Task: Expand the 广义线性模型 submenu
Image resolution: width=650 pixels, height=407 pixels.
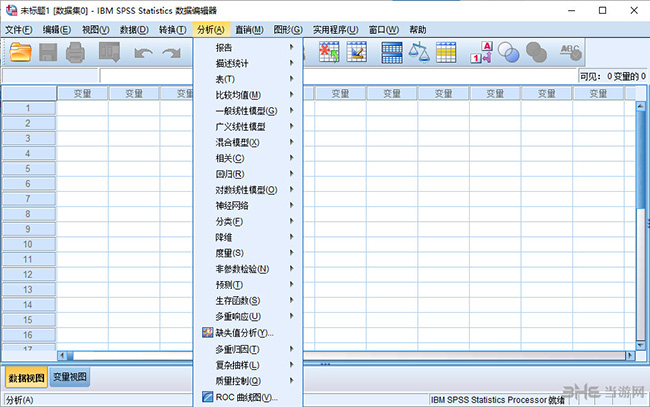Action: coord(248,126)
